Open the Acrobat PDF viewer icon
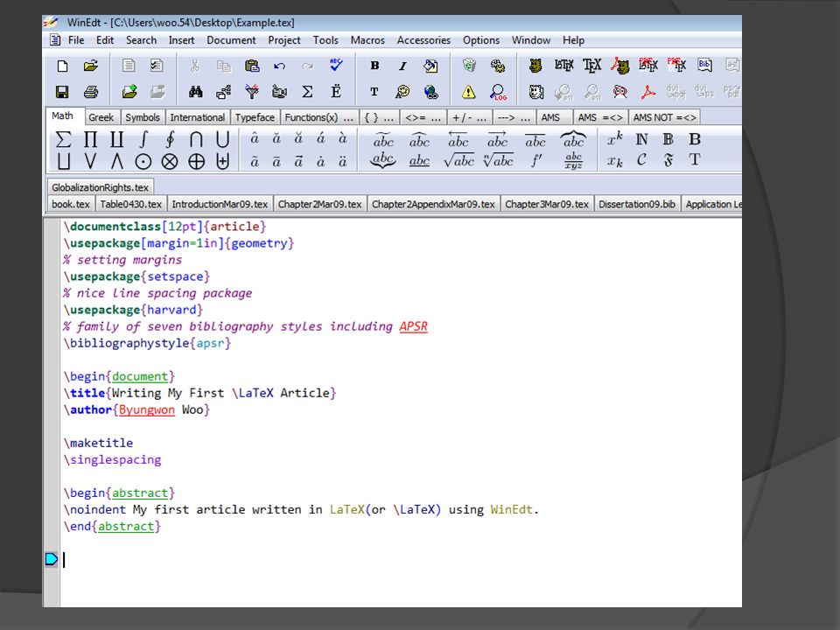Screen dimensions: 840x630 648,92
